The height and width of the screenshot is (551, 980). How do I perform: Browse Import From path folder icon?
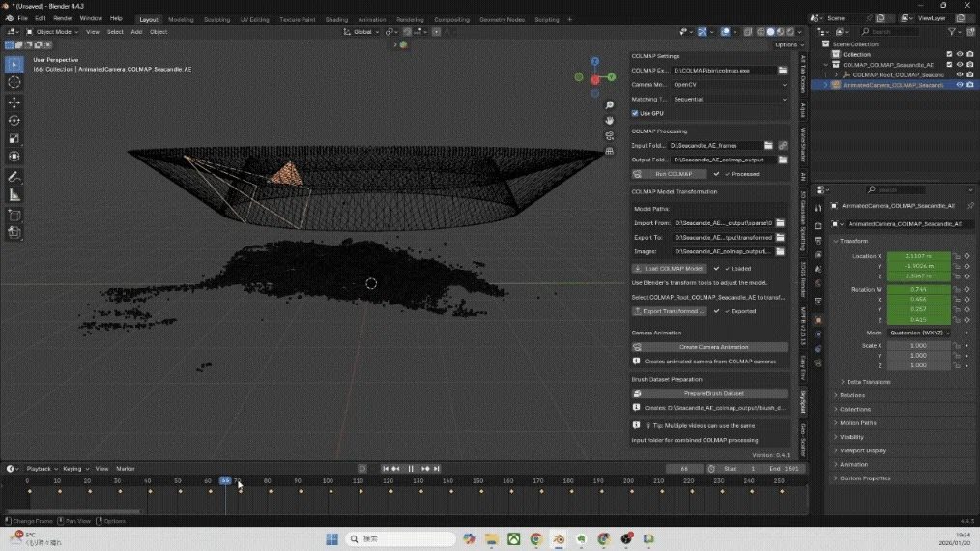click(780, 223)
